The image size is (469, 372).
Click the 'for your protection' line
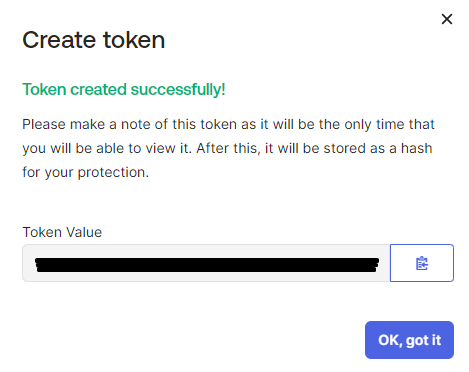tap(85, 172)
